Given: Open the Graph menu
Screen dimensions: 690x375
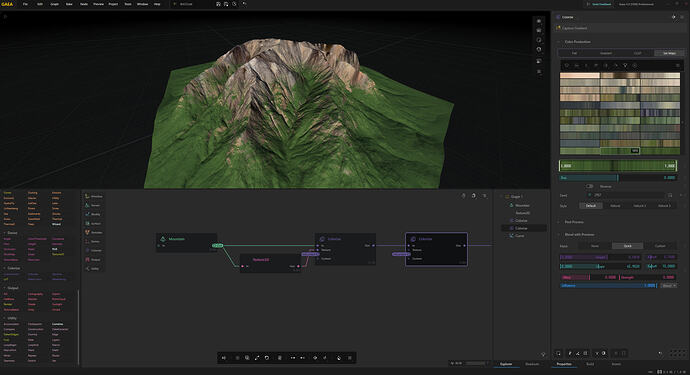Looking at the screenshot, I should (55, 4).
